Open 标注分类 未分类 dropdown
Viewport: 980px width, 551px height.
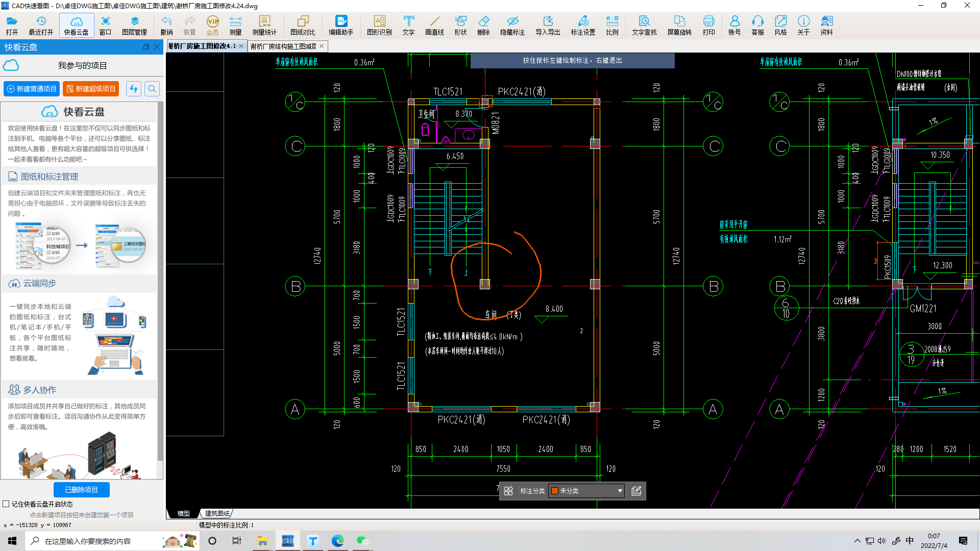coord(586,491)
